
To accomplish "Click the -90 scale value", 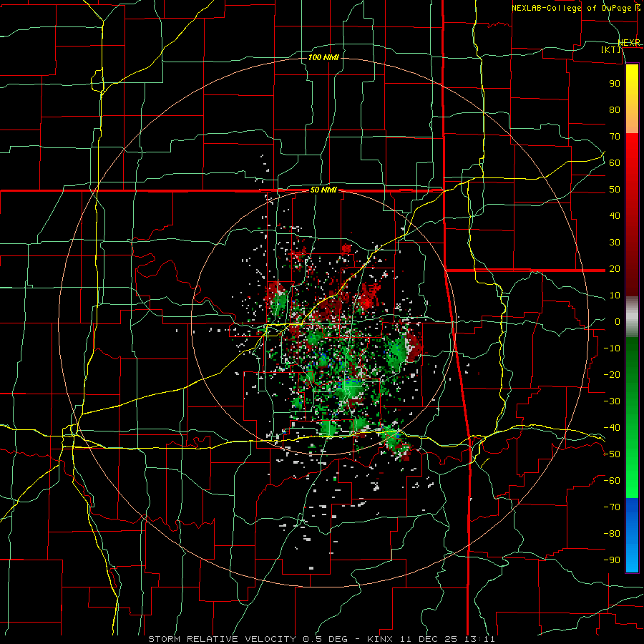I will tap(612, 560).
